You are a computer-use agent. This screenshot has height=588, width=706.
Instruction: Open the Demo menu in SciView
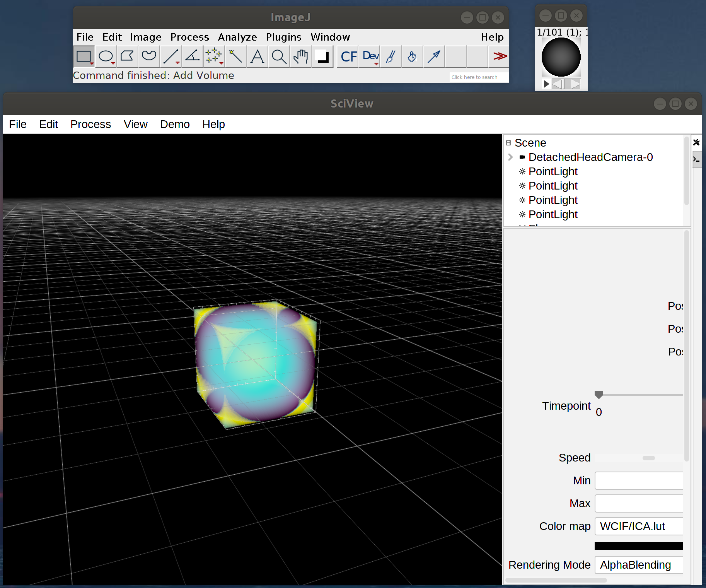click(x=175, y=124)
